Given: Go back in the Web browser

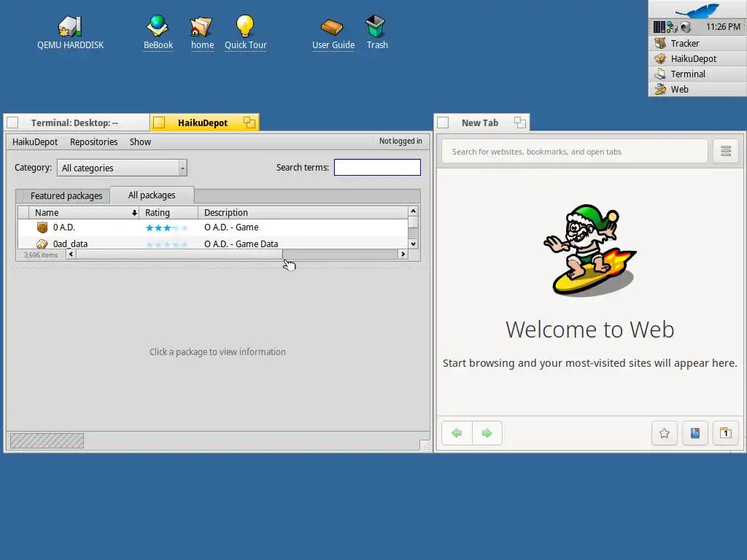Looking at the screenshot, I should (x=457, y=433).
